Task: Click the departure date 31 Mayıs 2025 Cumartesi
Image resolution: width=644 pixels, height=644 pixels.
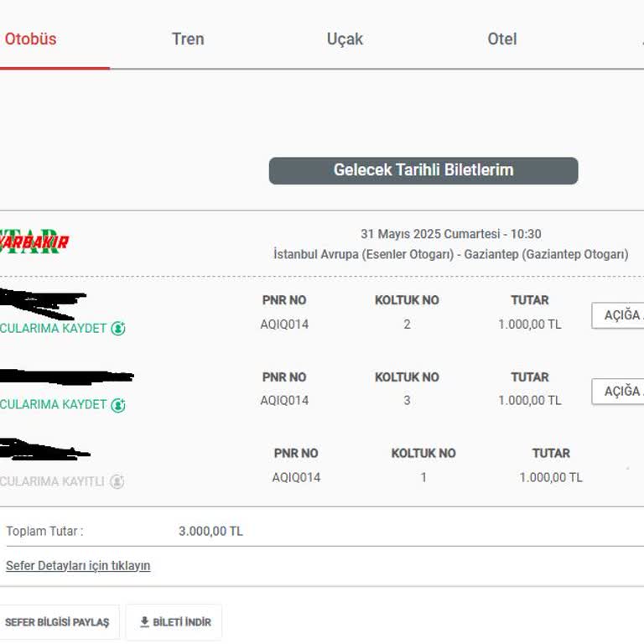Action: coord(430,234)
